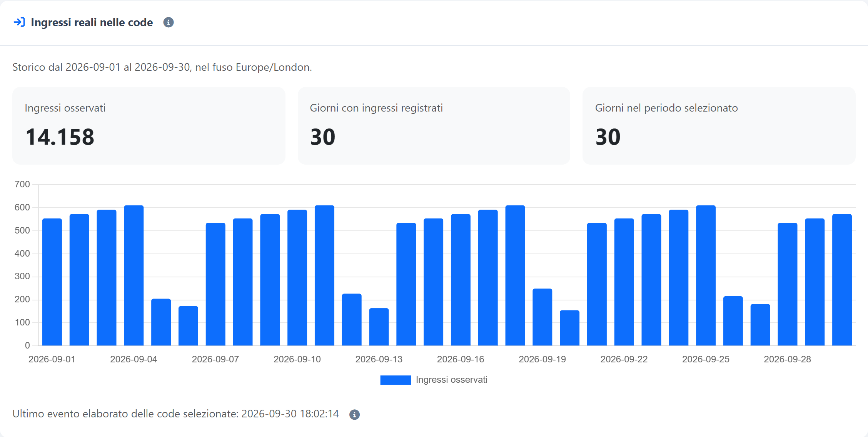868x437 pixels.
Task: Click the bar for 2026-09-01
Action: click(52, 282)
